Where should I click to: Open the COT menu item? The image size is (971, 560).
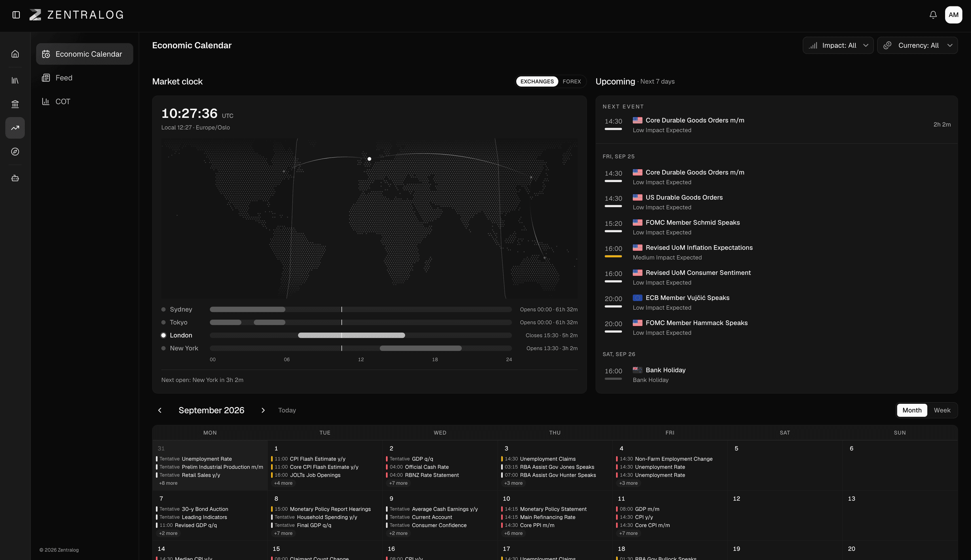[85, 102]
